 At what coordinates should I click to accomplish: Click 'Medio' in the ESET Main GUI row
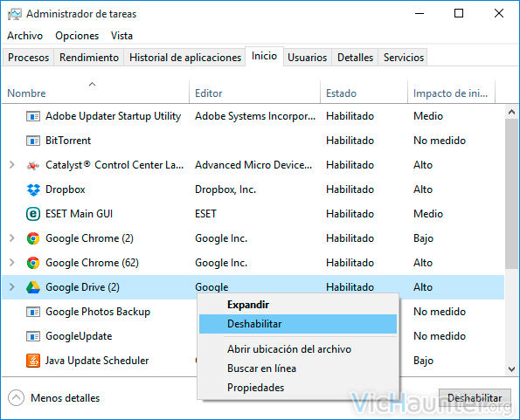coord(428,214)
